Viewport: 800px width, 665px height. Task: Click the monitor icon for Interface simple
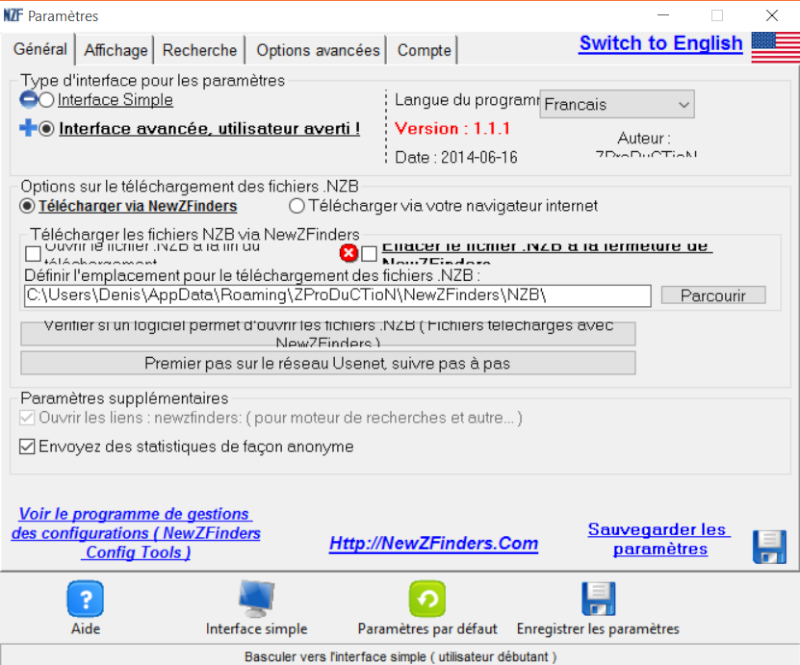tap(257, 599)
